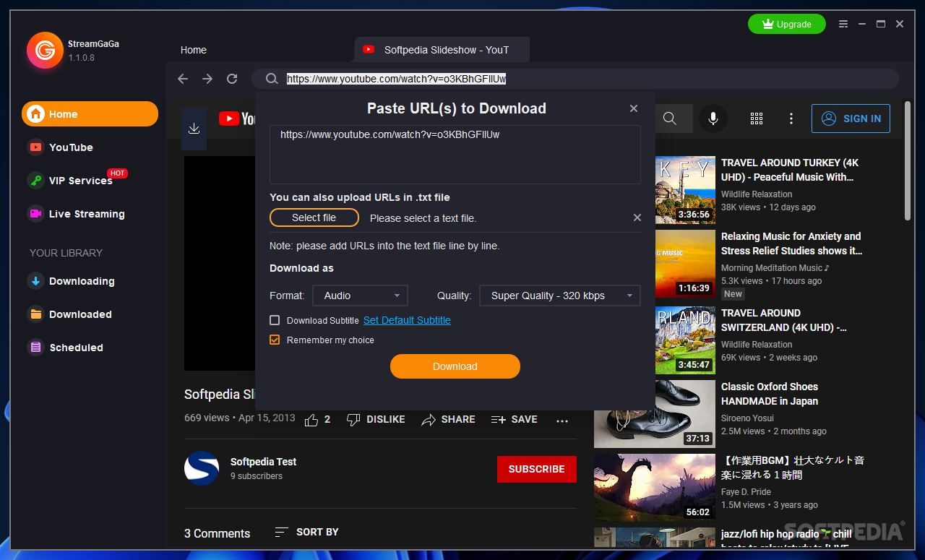
Task: Clear the selected text file with X
Action: [637, 217]
